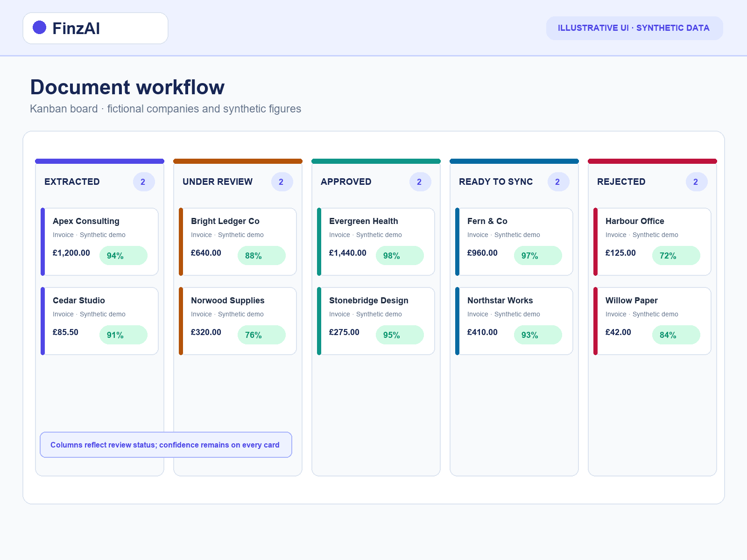Click the Extracted column count badge
747x560 pixels.
pos(144,182)
